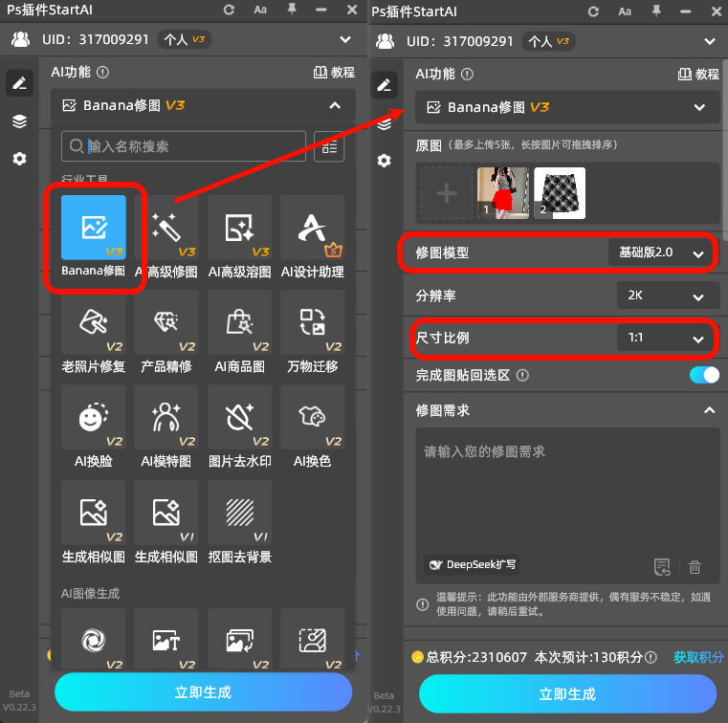Pin the left StartAI panel
728x723 pixels.
(292, 10)
